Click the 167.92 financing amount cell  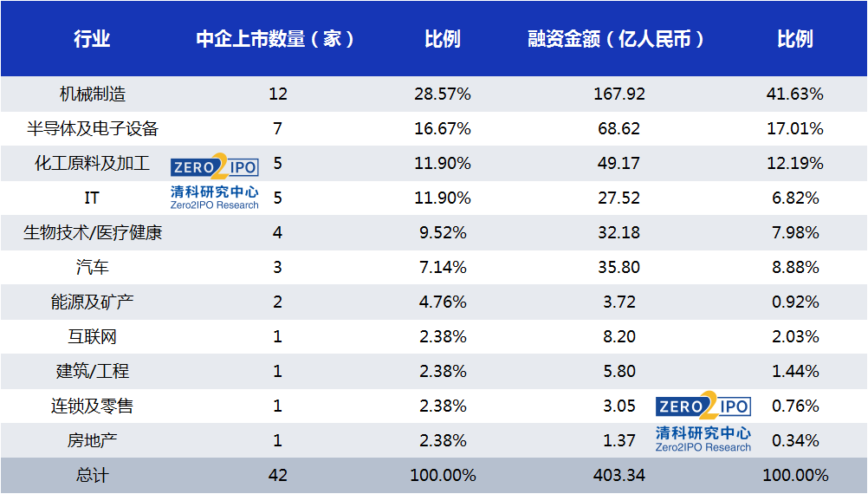pyautogui.click(x=619, y=94)
